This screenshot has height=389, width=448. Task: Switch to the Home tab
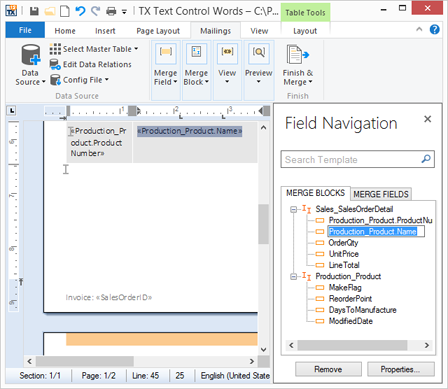click(x=65, y=31)
